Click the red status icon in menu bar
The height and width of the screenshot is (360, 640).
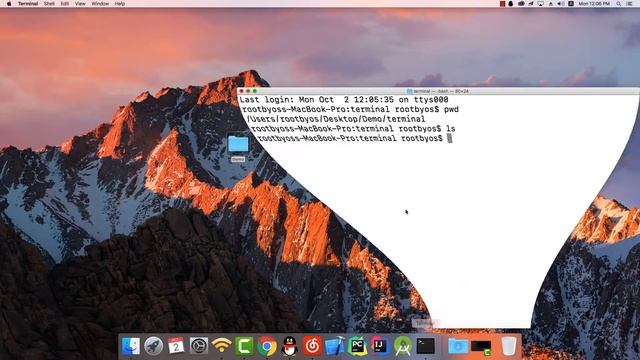coord(502,4)
